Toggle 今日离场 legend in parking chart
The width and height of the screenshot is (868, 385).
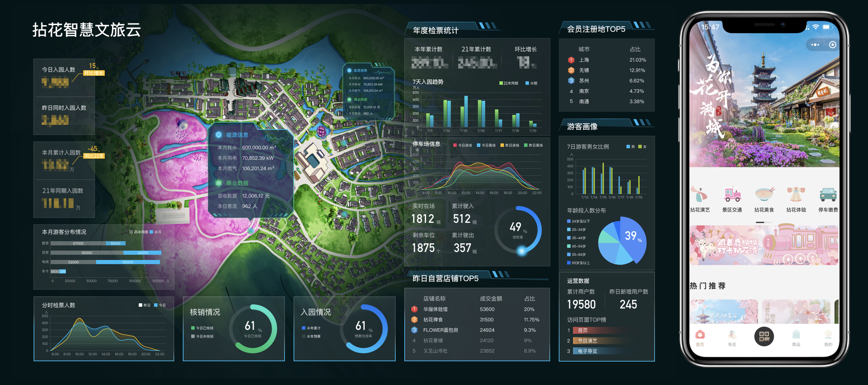tap(486, 145)
